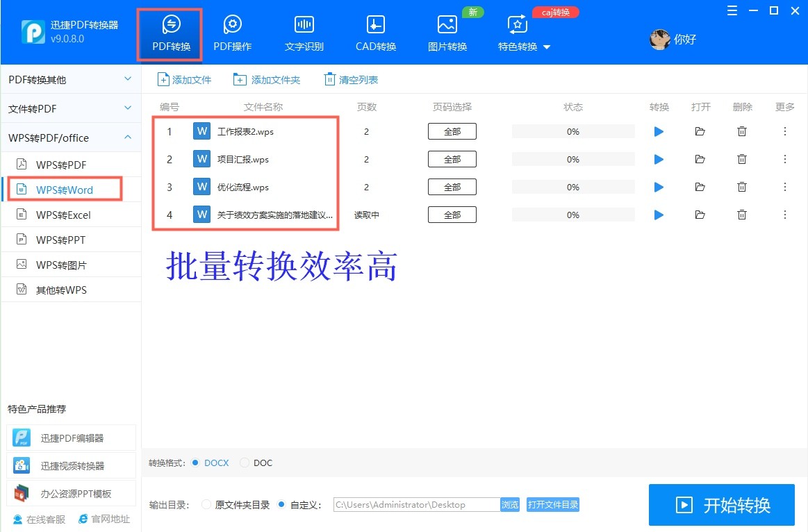Choose 自定义 output directory option
This screenshot has width=808, height=532.
click(299, 505)
